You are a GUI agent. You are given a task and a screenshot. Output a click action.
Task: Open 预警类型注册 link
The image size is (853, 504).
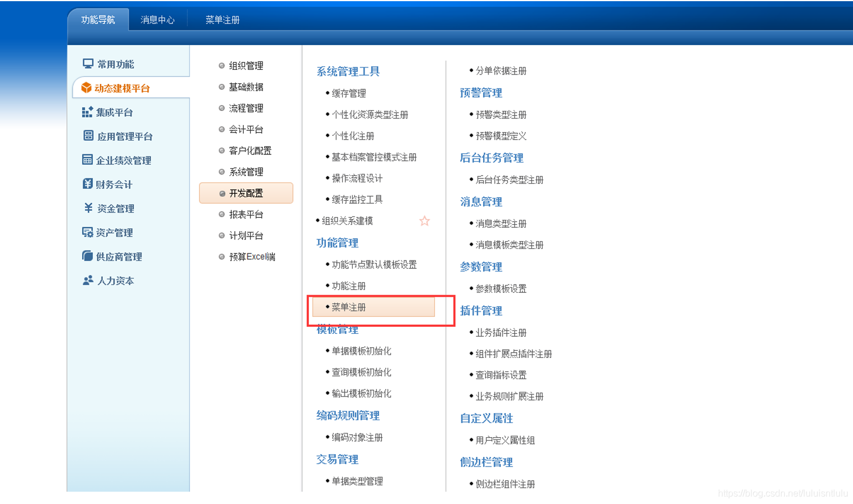(x=501, y=114)
